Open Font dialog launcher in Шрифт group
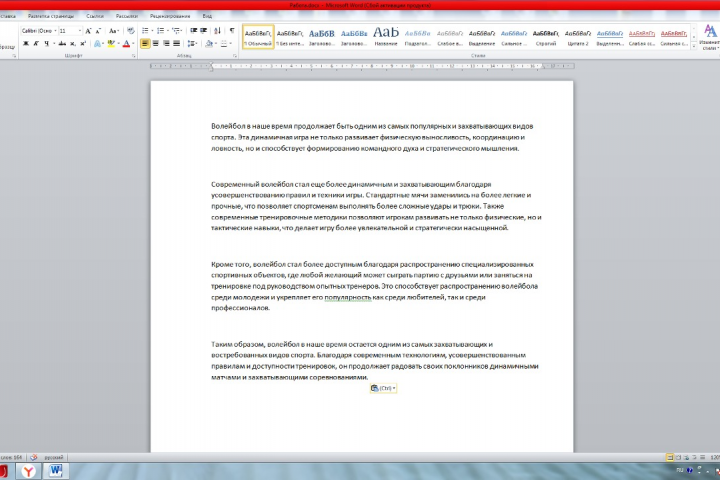720x480 pixels. point(134,56)
